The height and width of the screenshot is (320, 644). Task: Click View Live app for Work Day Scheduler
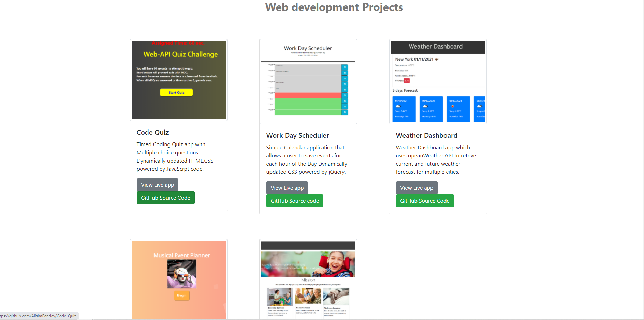coord(287,188)
